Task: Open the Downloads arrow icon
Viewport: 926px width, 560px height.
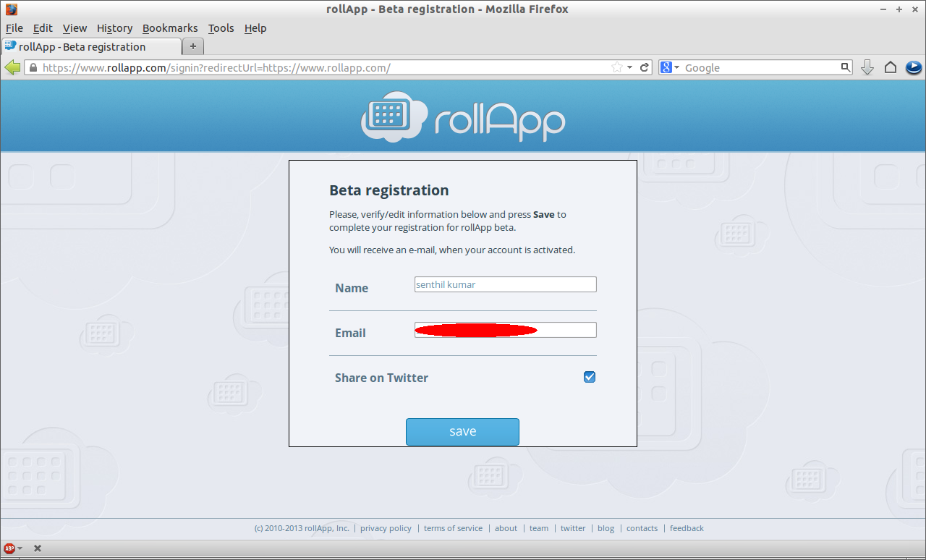Action: [867, 67]
